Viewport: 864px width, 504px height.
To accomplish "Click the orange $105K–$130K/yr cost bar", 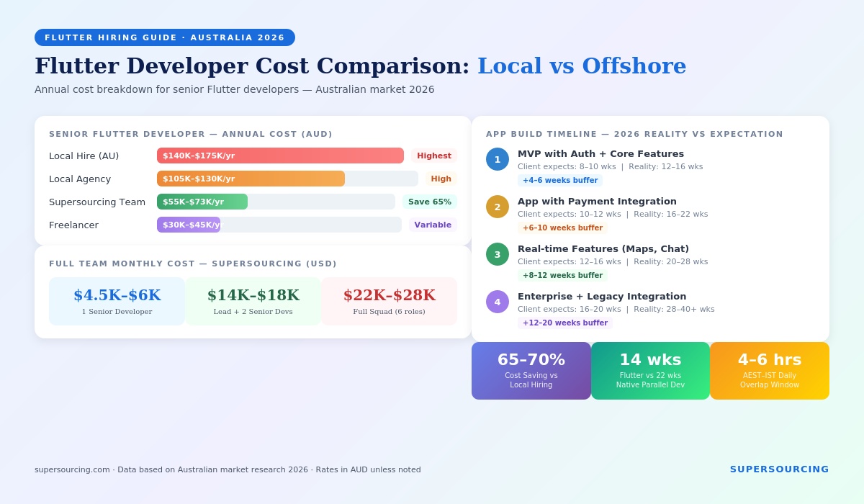I will click(251, 179).
